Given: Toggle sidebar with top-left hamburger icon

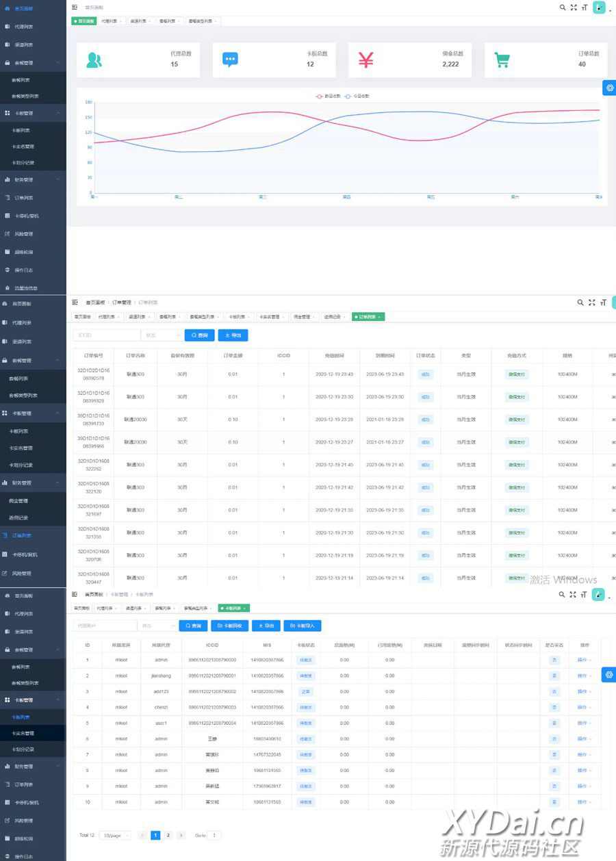Looking at the screenshot, I should click(x=75, y=8).
